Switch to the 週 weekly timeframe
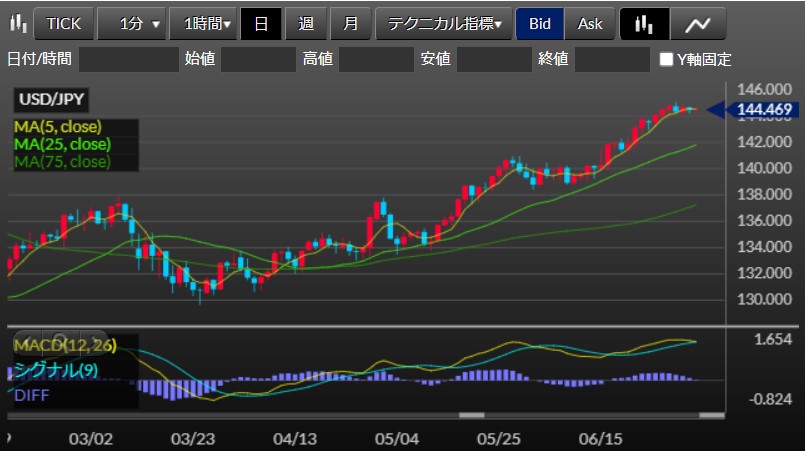The width and height of the screenshot is (805, 451). [304, 23]
